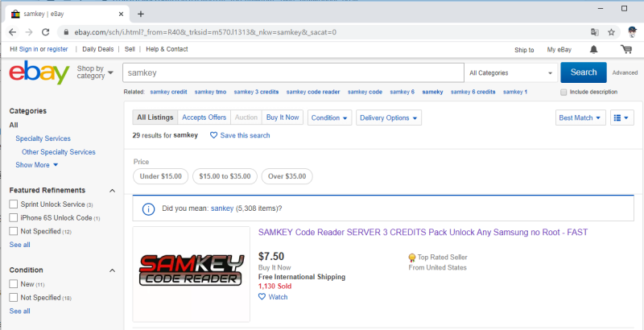Click related search samkey tmo
Image resolution: width=644 pixels, height=330 pixels.
click(210, 92)
